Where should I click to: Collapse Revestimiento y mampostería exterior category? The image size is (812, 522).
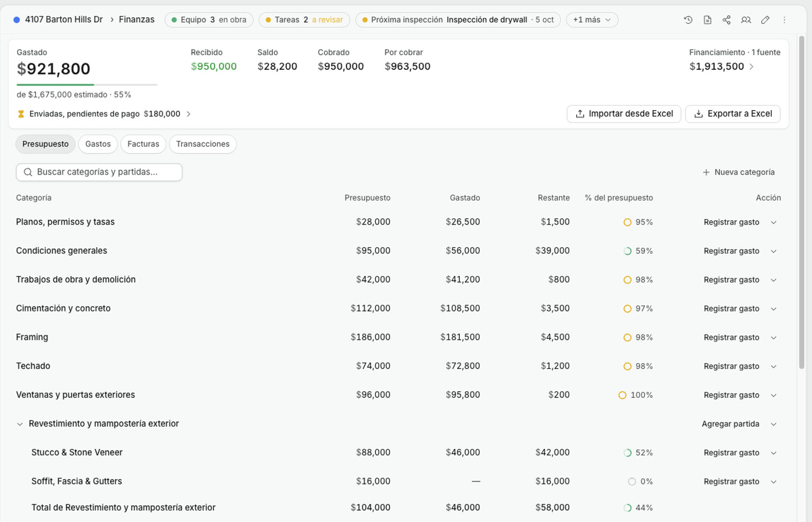click(x=20, y=424)
